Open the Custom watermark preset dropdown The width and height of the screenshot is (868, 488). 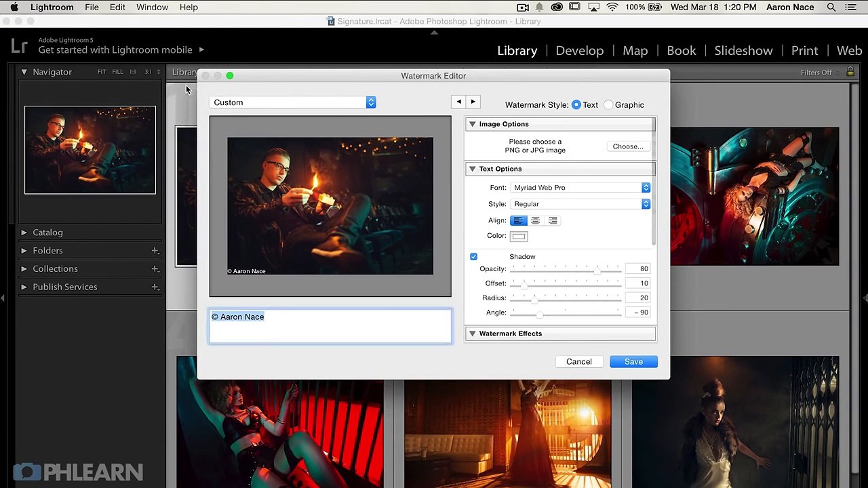coord(292,102)
